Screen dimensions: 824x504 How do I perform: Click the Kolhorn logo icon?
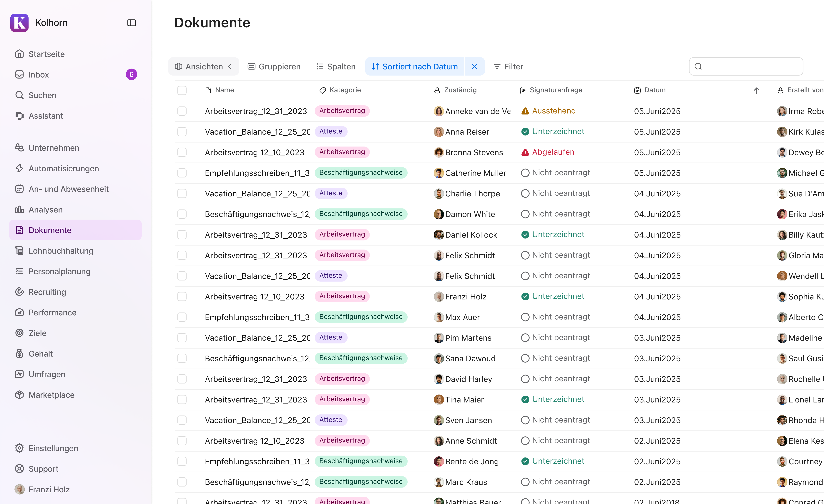pos(19,23)
